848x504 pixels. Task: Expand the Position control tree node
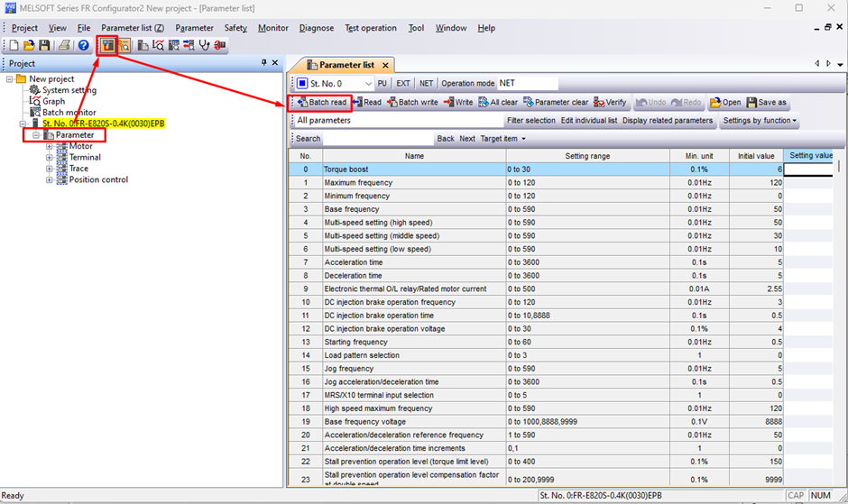click(x=50, y=180)
